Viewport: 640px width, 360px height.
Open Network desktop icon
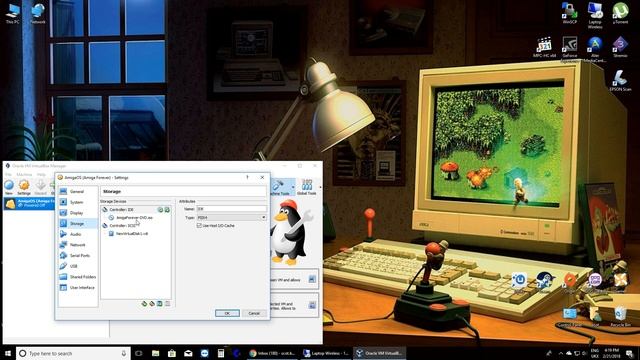point(38,13)
